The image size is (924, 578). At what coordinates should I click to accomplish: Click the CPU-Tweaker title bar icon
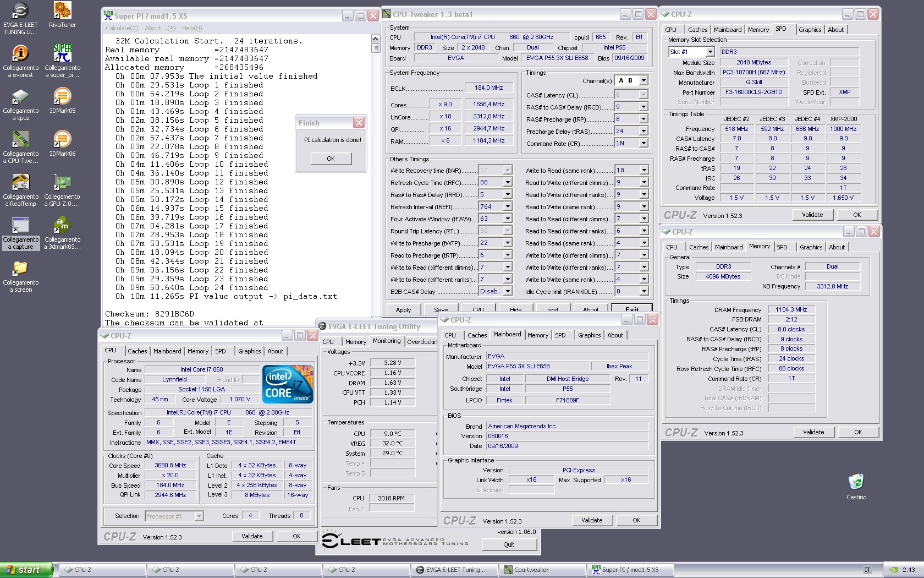click(387, 14)
